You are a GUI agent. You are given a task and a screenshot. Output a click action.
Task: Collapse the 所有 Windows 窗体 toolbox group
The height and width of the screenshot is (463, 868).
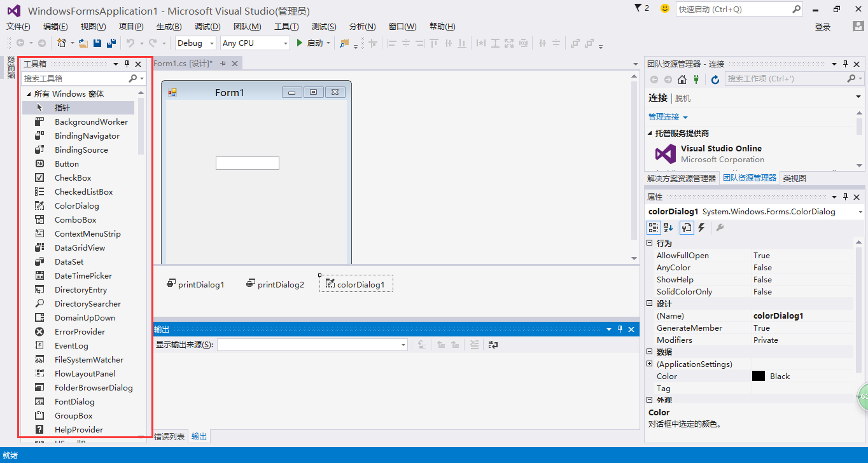click(29, 93)
